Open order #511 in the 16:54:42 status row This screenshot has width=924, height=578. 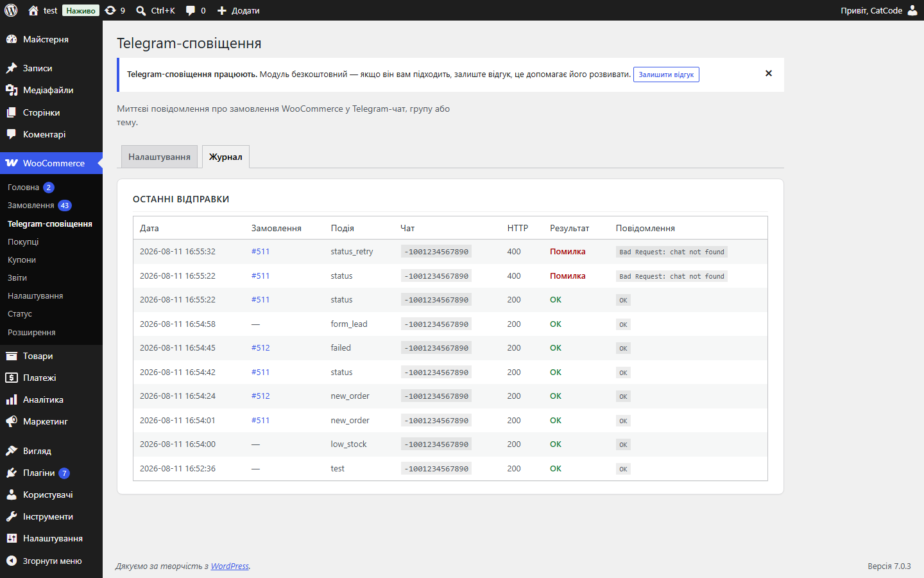tap(261, 372)
